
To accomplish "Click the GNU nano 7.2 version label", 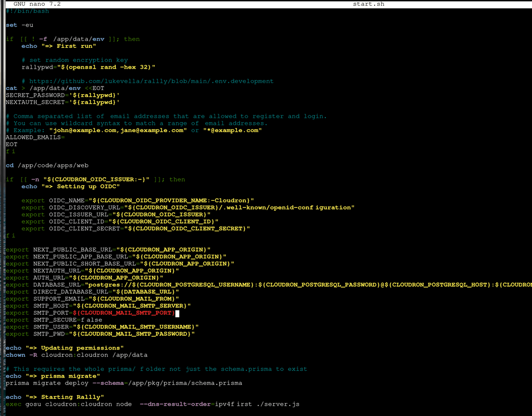I will pos(37,4).
